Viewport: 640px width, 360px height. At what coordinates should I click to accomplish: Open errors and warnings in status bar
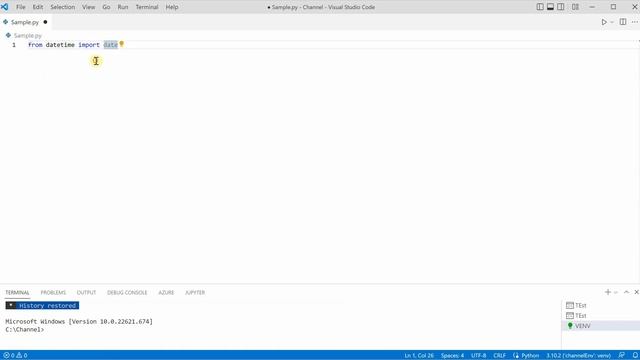pyautogui.click(x=15, y=356)
